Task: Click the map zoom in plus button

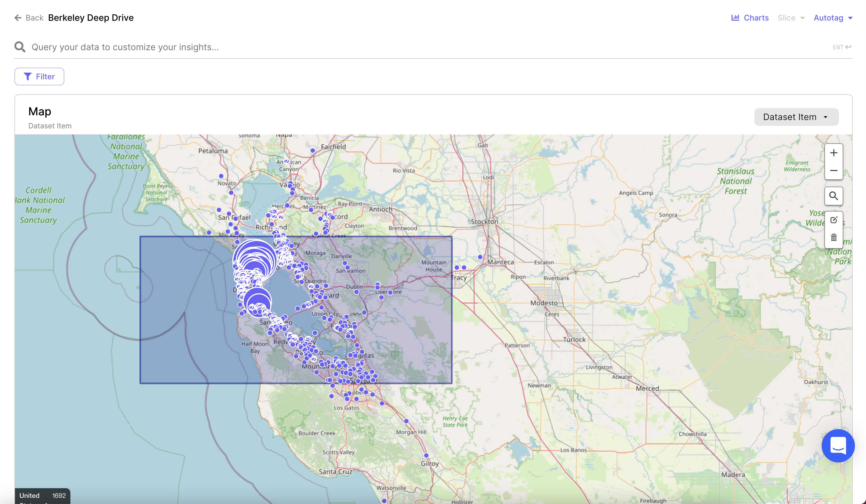Action: (833, 153)
